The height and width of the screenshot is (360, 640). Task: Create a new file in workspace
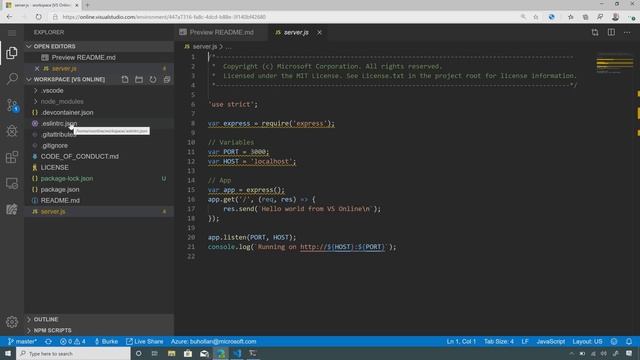(x=125, y=79)
